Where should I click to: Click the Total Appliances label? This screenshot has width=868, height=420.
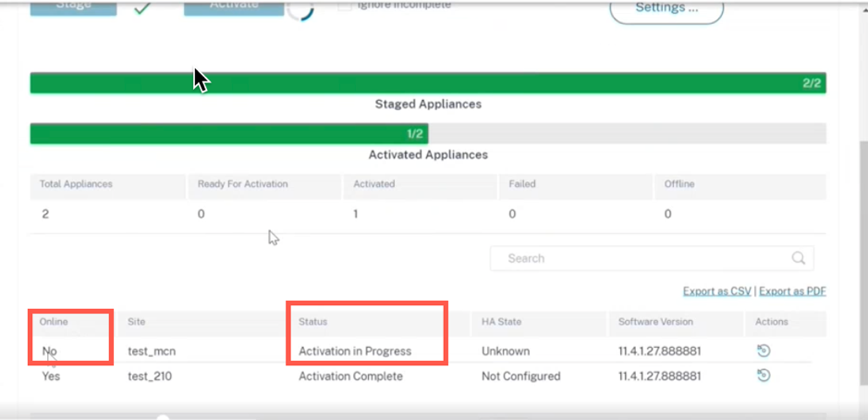(x=76, y=184)
